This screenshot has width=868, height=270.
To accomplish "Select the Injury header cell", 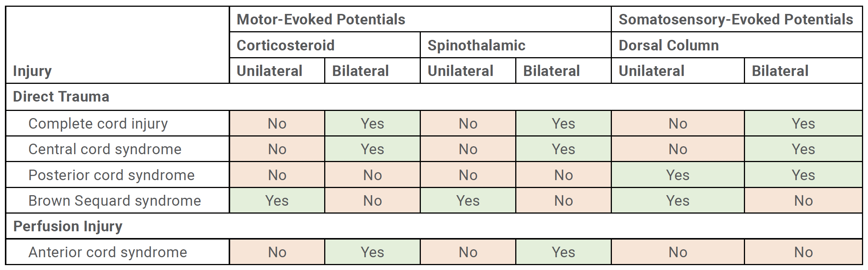I will click(x=117, y=45).
